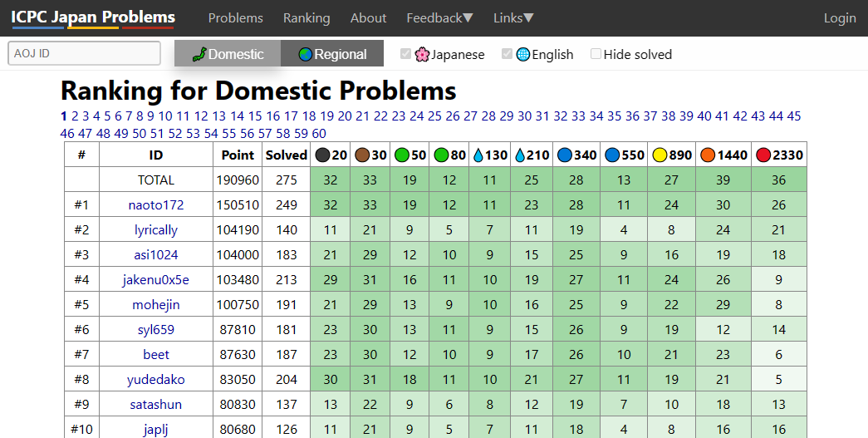Enable the Hide solved checkbox

pyautogui.click(x=596, y=54)
